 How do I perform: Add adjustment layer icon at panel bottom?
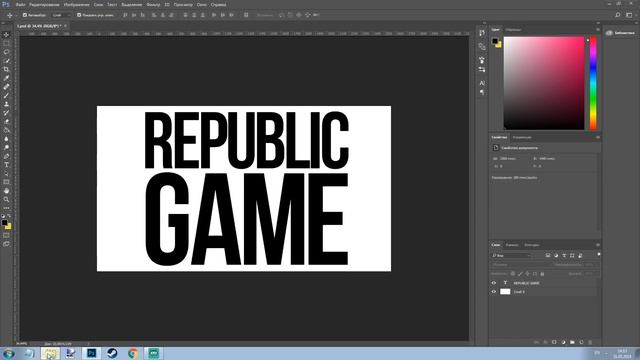point(563,342)
